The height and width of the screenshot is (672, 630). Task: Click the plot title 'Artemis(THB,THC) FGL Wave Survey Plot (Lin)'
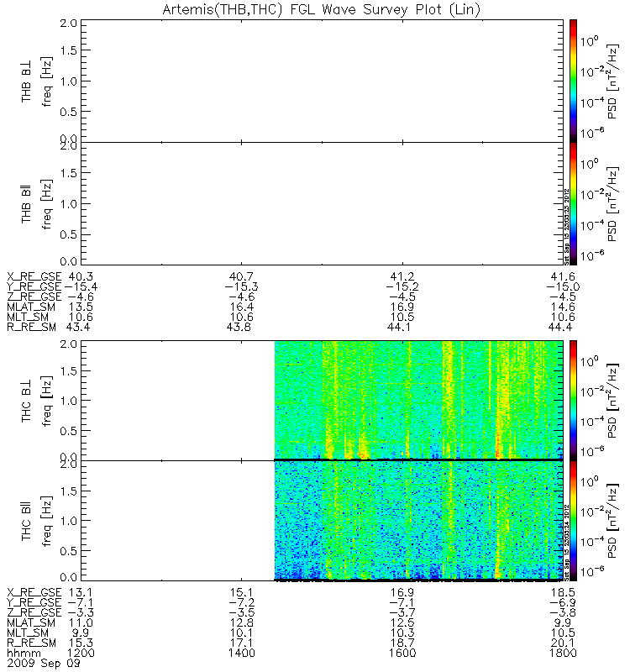coord(322,9)
